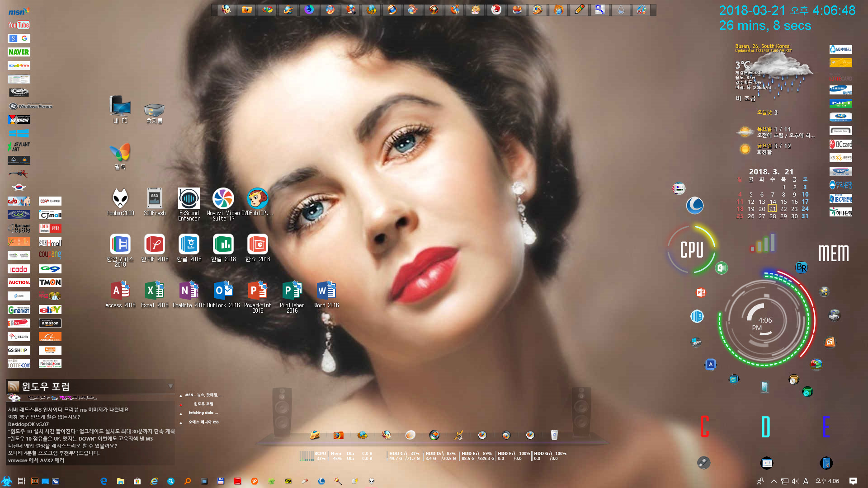Open the CJmall shopping shortcut

(x=50, y=215)
